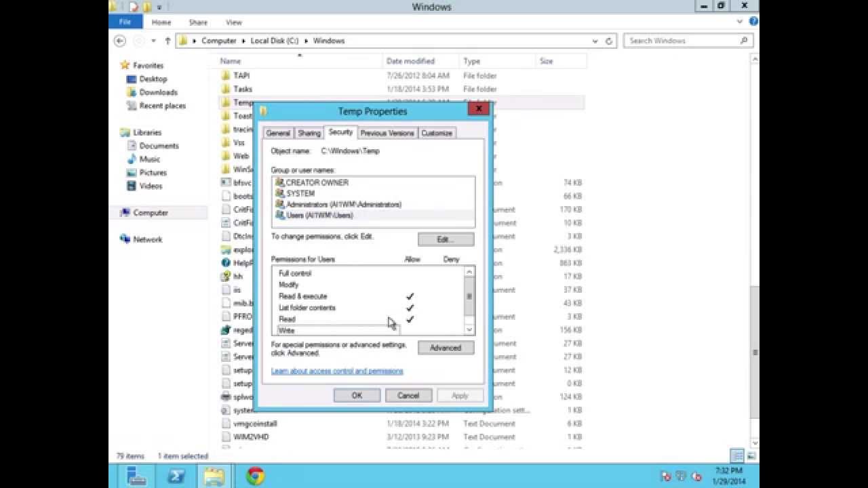Open Server Manager from the taskbar
The height and width of the screenshot is (488, 868).
137,476
